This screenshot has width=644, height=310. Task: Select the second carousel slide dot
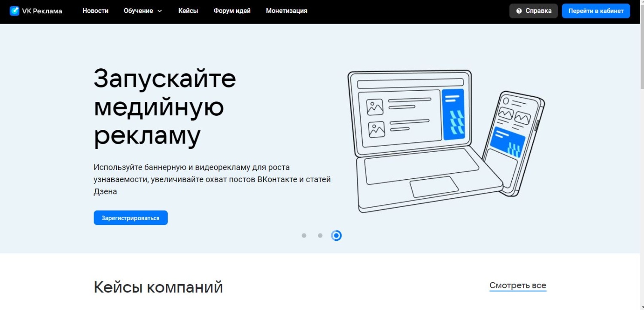(x=320, y=236)
